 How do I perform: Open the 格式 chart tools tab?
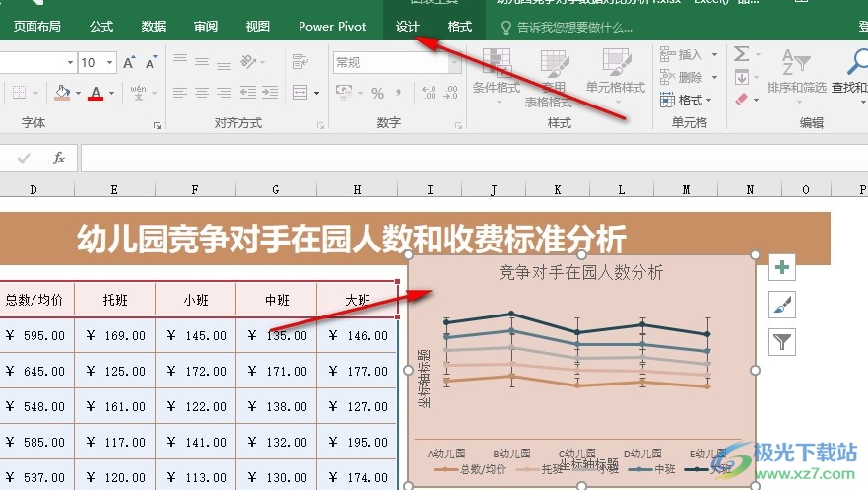459,27
